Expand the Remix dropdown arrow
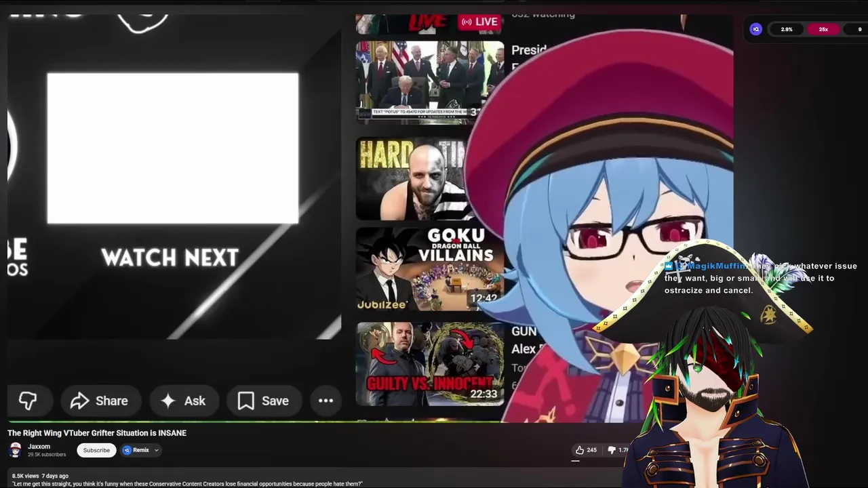The height and width of the screenshot is (488, 868). coord(156,450)
